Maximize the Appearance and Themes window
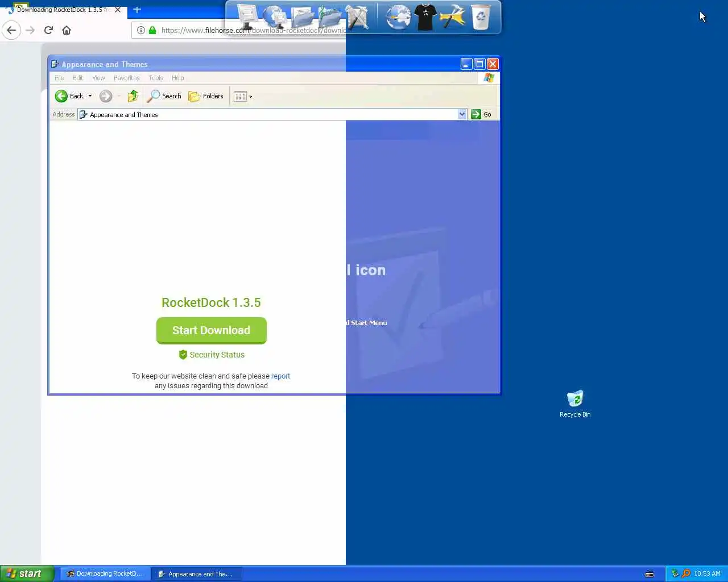 [x=479, y=64]
